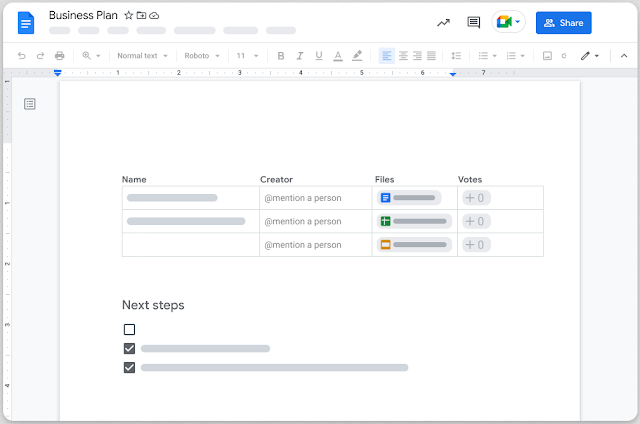
Task: Click the first menu placeholder under the title
Action: (60, 30)
